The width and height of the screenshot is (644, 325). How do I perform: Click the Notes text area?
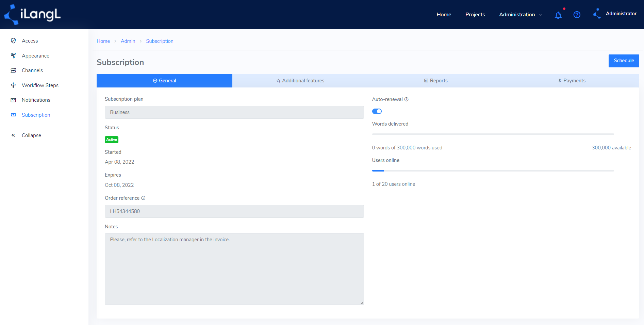[234, 269]
